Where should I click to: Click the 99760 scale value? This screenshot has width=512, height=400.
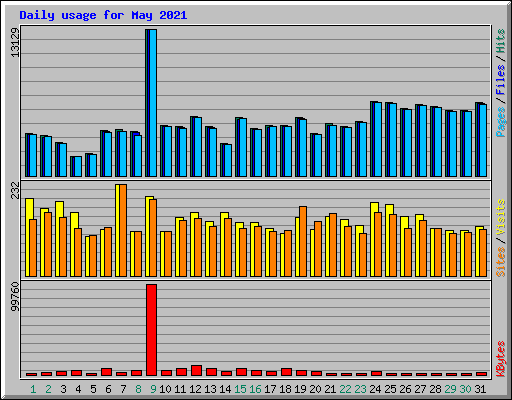[x=15, y=296]
